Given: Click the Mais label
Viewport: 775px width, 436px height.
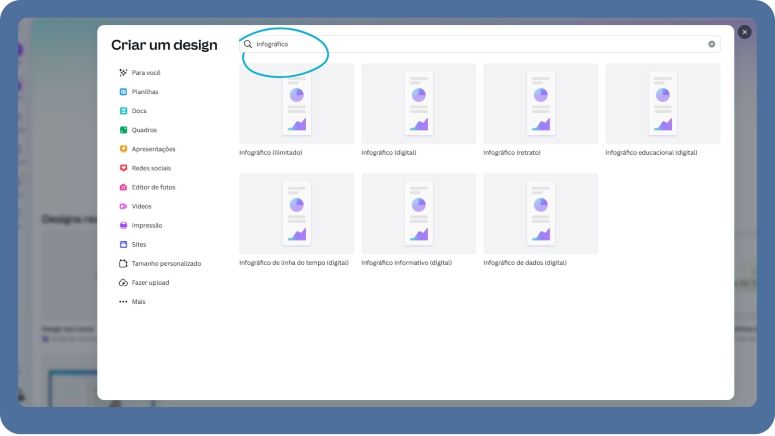Looking at the screenshot, I should tap(138, 302).
